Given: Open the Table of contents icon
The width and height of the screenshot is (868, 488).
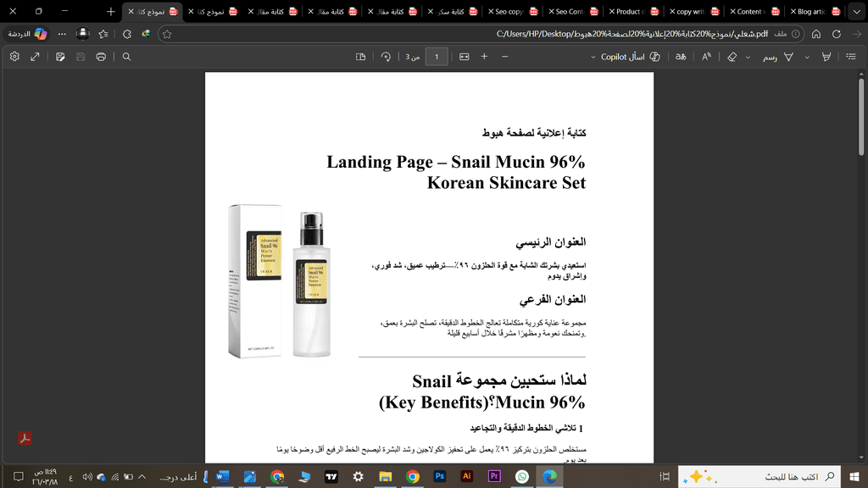Looking at the screenshot, I should [851, 57].
